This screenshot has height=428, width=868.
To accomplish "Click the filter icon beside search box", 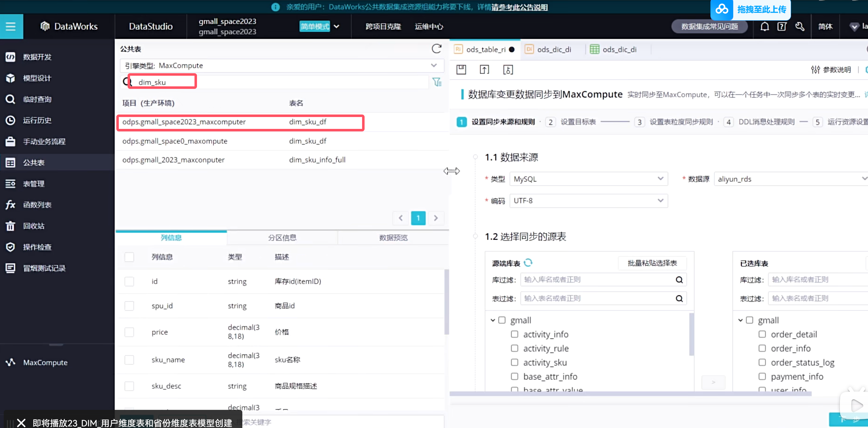I will (437, 82).
